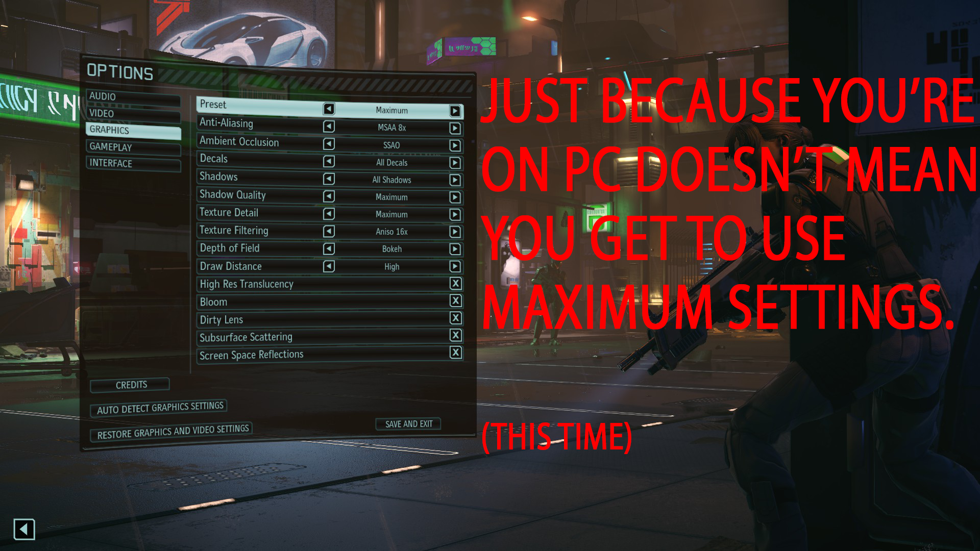Click the right arrow on Texture Detail
Viewport: 980px width, 551px height.
coord(454,215)
